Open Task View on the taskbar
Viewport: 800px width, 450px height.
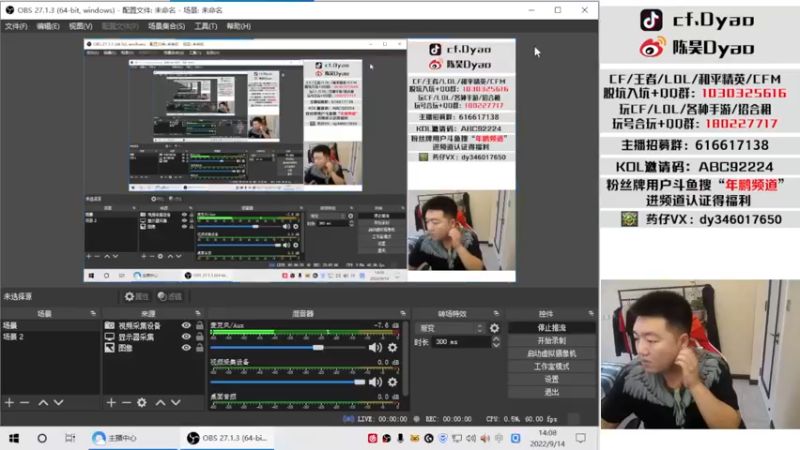pos(70,438)
